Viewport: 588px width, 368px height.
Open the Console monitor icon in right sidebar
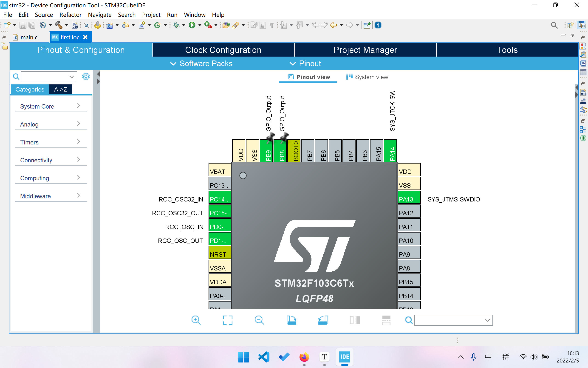pyautogui.click(x=583, y=64)
